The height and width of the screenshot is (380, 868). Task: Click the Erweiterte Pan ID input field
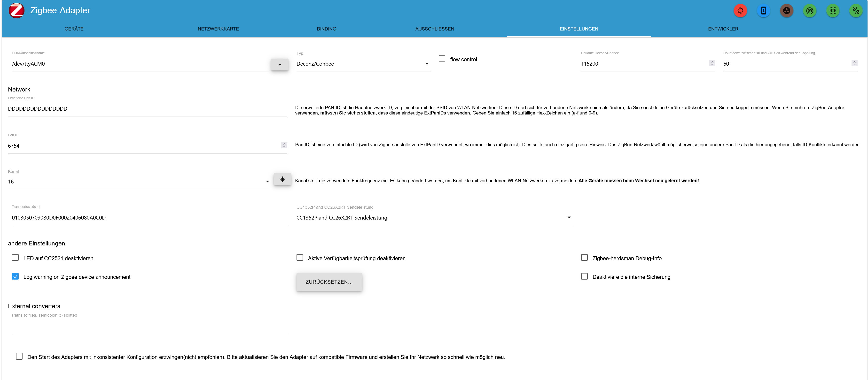coord(147,109)
